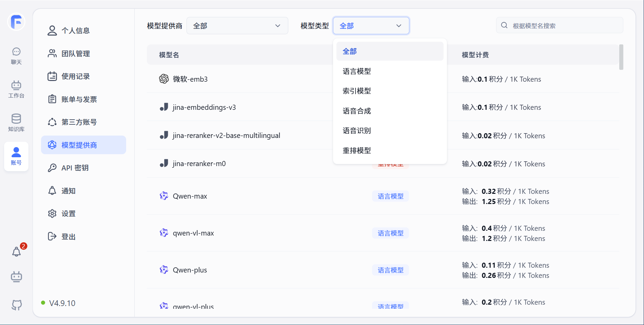Screen dimensions: 644x325
Task: Click model name jina-embeddings-v3
Action: click(204, 107)
